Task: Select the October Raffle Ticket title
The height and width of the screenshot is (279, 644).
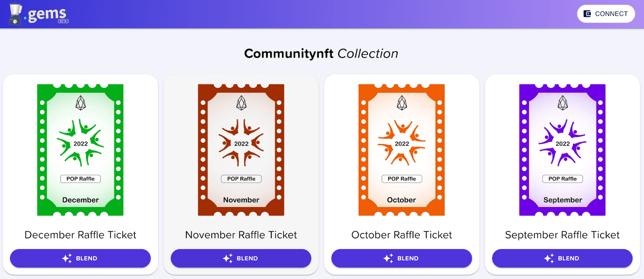Action: (401, 235)
